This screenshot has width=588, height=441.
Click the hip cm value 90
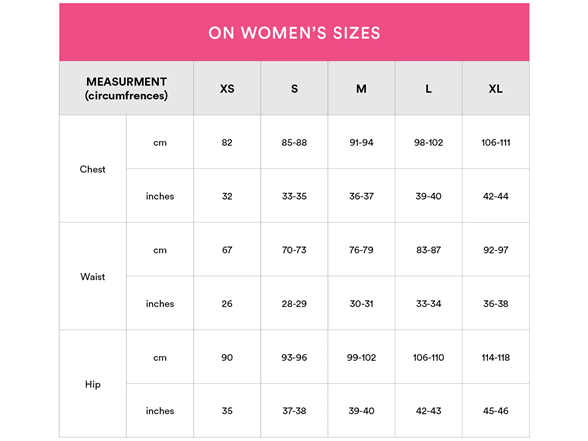pyautogui.click(x=227, y=357)
